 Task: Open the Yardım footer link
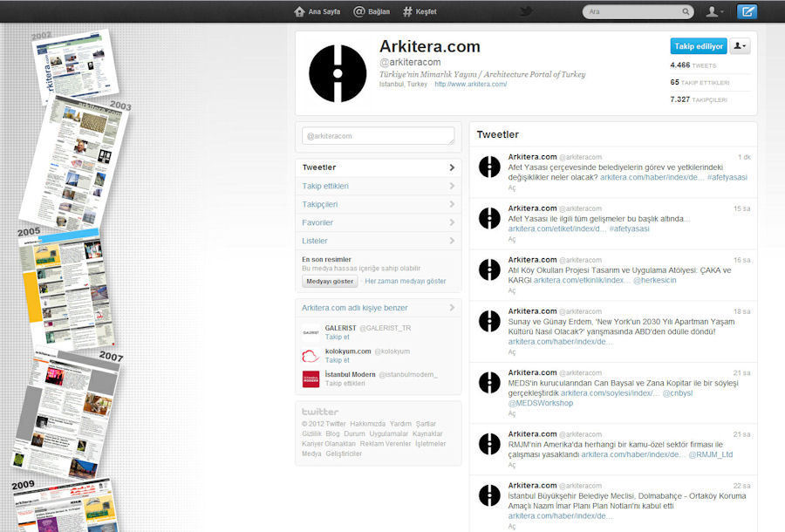point(400,424)
